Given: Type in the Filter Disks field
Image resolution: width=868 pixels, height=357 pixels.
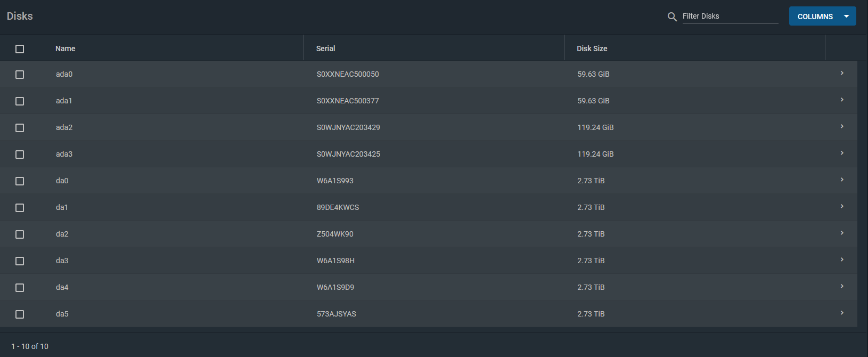Looking at the screenshot, I should pos(730,17).
